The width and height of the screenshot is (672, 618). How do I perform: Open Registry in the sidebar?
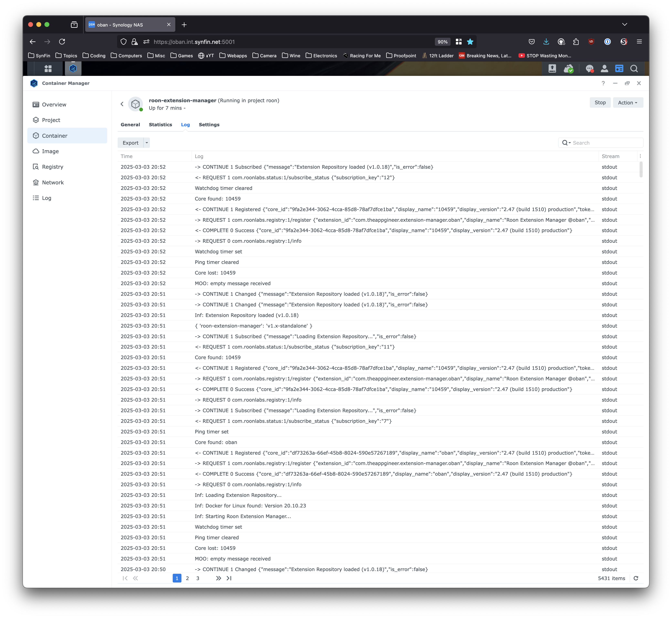(67, 167)
